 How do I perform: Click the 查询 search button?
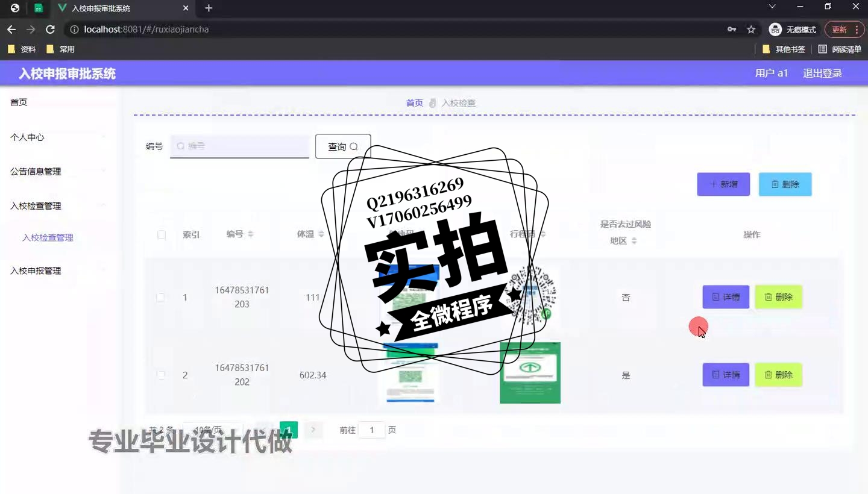pos(343,146)
